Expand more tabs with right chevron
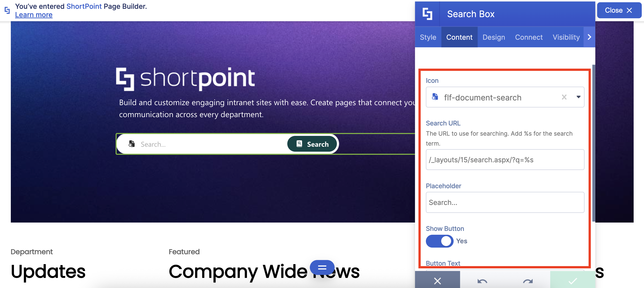The width and height of the screenshot is (644, 288). pyautogui.click(x=589, y=37)
